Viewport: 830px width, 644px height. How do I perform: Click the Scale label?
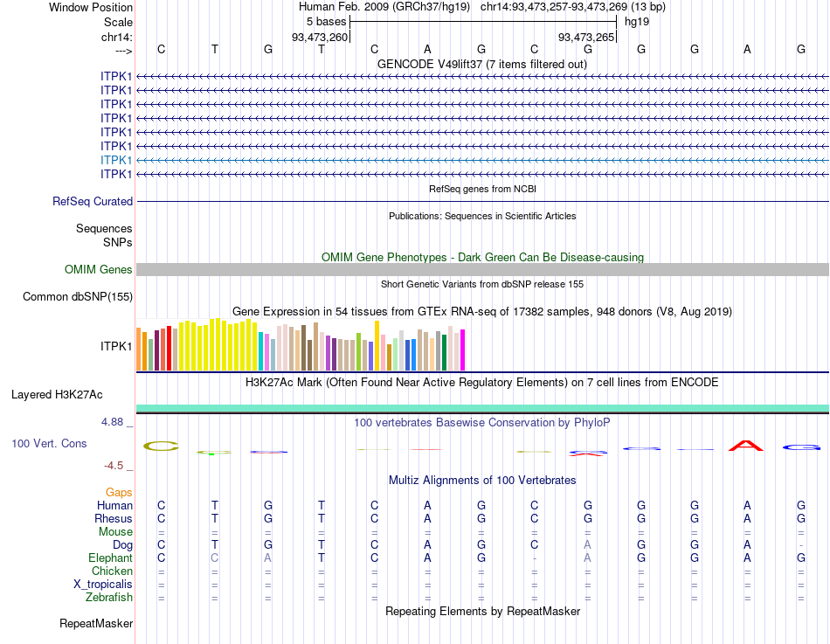click(x=119, y=22)
